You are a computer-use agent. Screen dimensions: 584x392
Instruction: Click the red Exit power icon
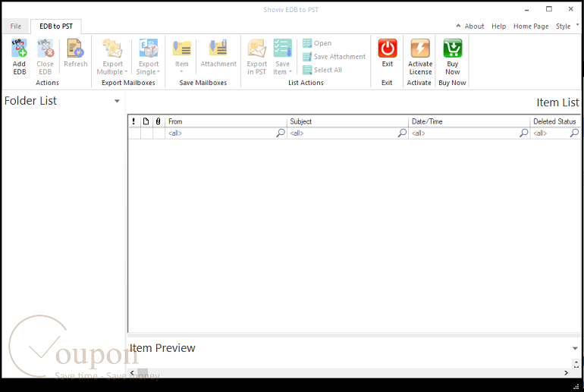(x=388, y=49)
